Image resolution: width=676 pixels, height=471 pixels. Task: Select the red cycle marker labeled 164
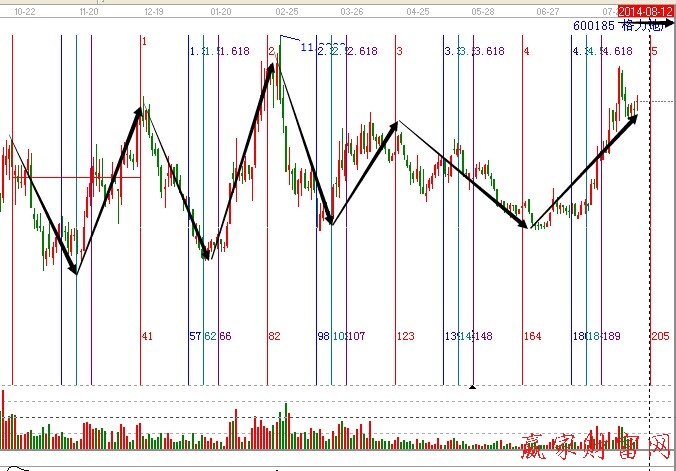532,336
